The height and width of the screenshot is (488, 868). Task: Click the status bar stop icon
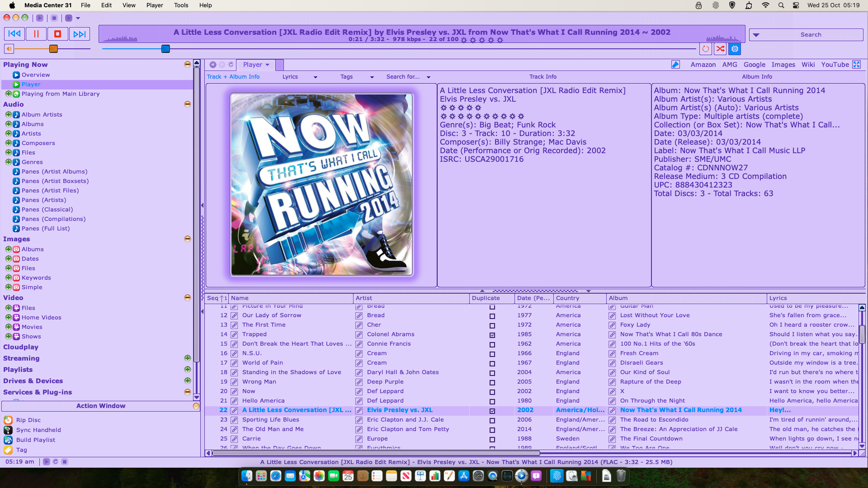coord(65,462)
